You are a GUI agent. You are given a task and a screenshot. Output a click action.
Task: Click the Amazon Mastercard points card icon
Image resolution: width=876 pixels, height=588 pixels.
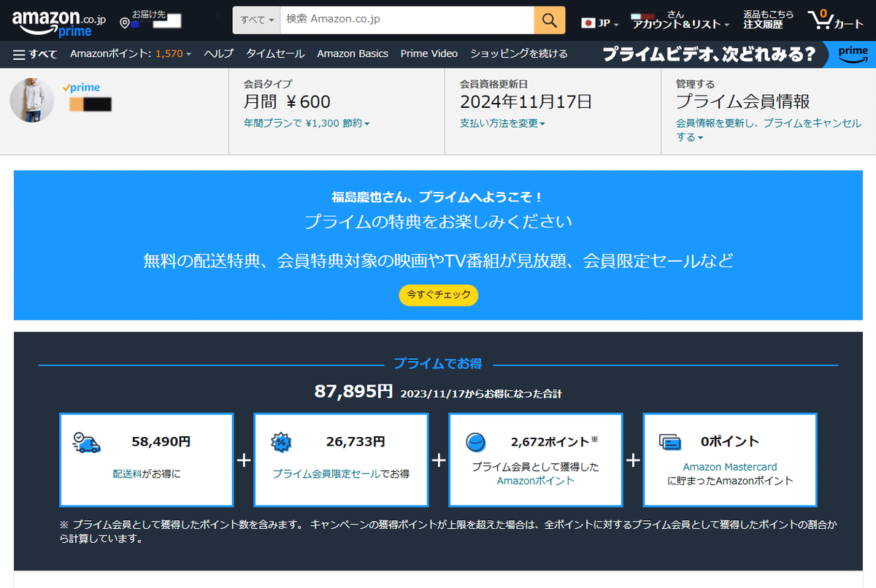pos(671,441)
